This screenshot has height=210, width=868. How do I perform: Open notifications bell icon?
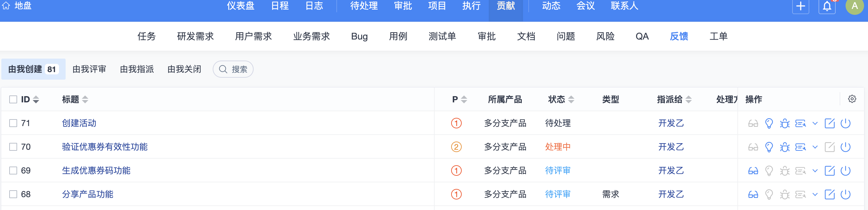click(x=827, y=6)
